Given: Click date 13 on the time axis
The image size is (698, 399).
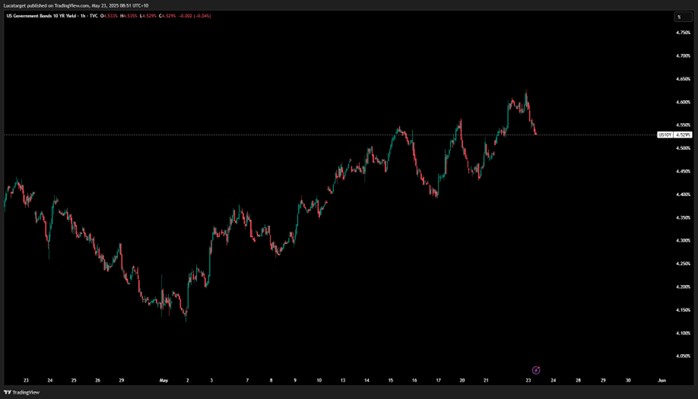Looking at the screenshot, I should [342, 381].
